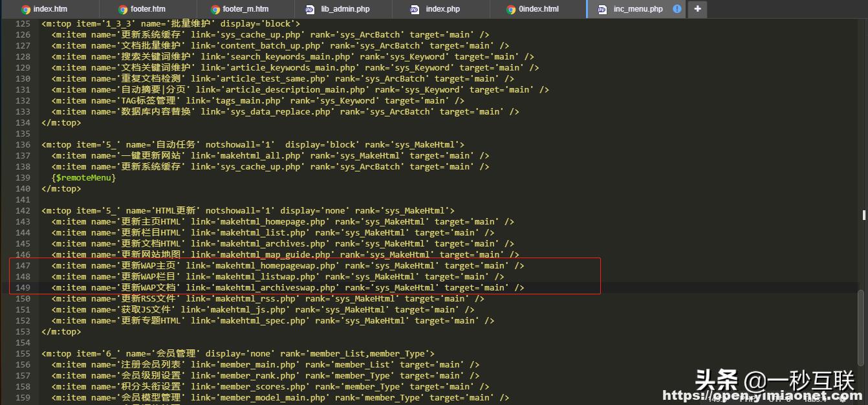868x405 pixels.
Task: Click the 'makehtml_rss.php' code line
Action: (x=268, y=298)
